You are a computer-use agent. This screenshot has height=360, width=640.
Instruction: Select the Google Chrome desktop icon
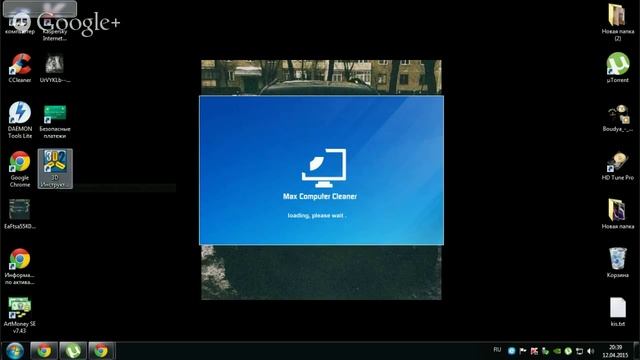(20, 169)
